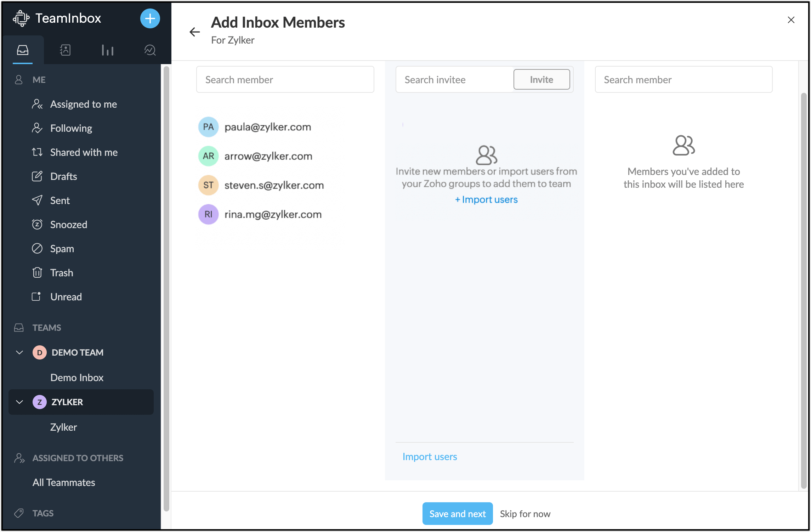Screen dimensions: 811x532
Task: Go to Shared with me
Action: (84, 152)
